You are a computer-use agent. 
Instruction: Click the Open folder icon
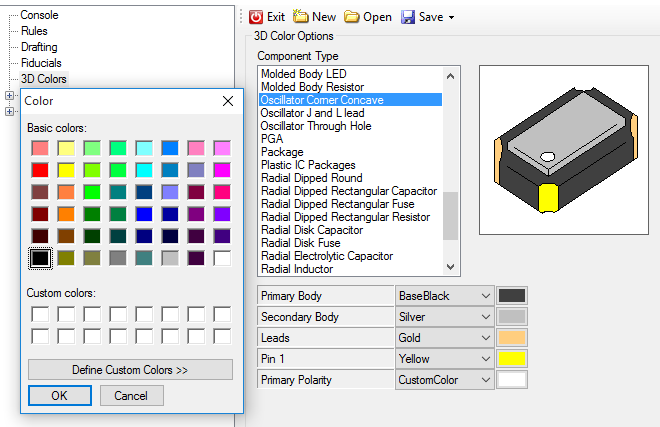(352, 17)
